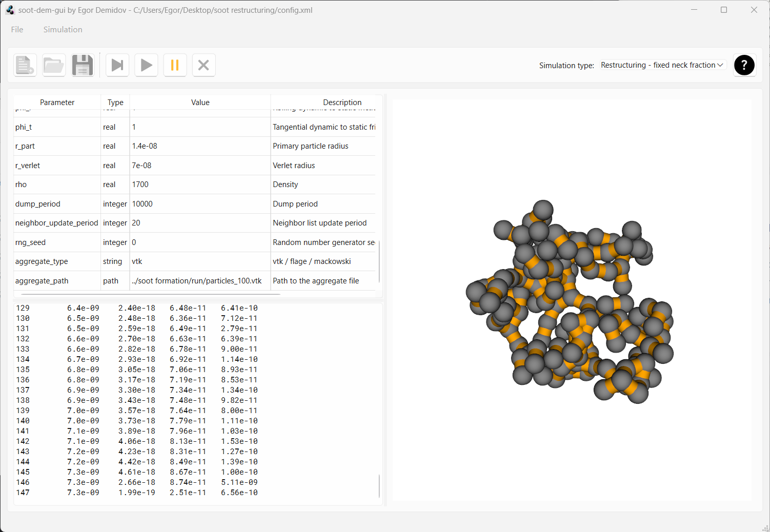Click the parameter table vertical scrollbar

(379, 261)
